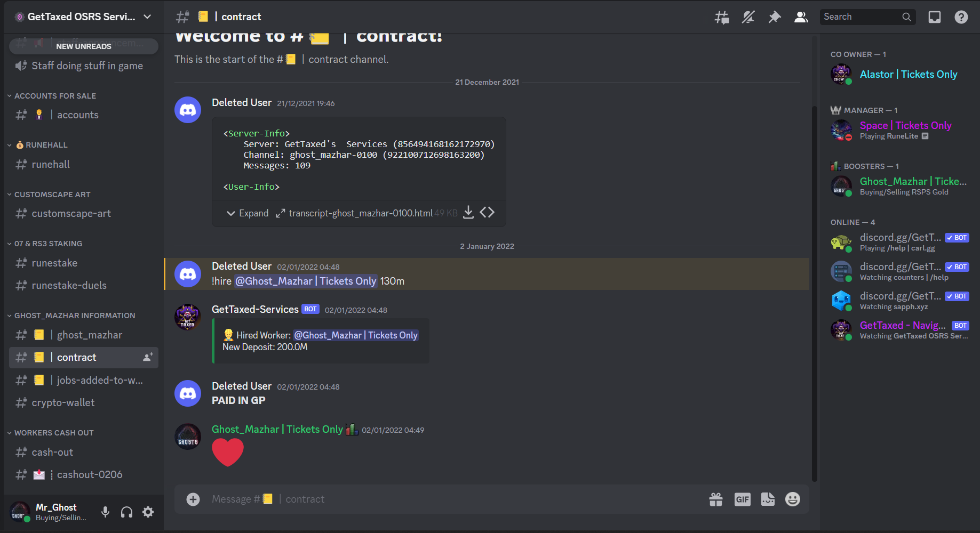The height and width of the screenshot is (533, 980).
Task: Open the GIF picker
Action: tap(742, 499)
